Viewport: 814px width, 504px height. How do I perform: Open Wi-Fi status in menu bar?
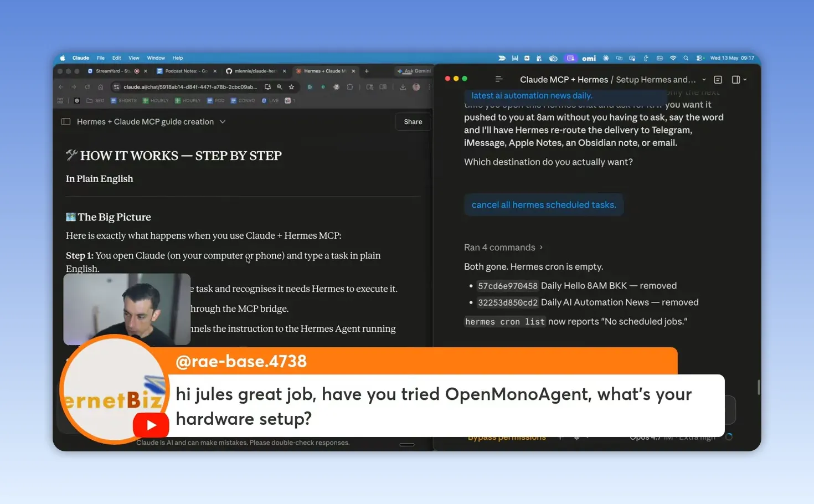click(673, 58)
